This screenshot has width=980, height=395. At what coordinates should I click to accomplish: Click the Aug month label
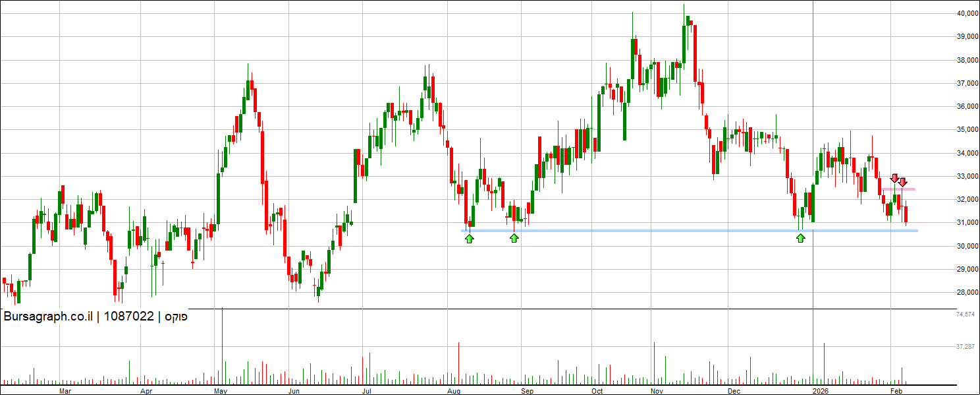[x=453, y=391]
